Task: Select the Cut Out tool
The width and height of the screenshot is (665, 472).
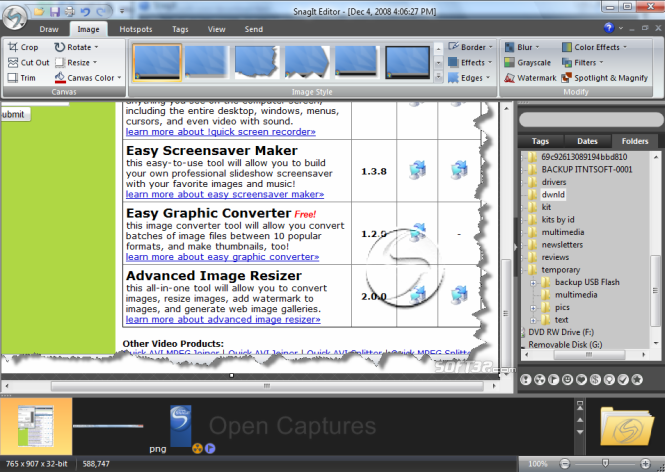Action: click(x=28, y=62)
